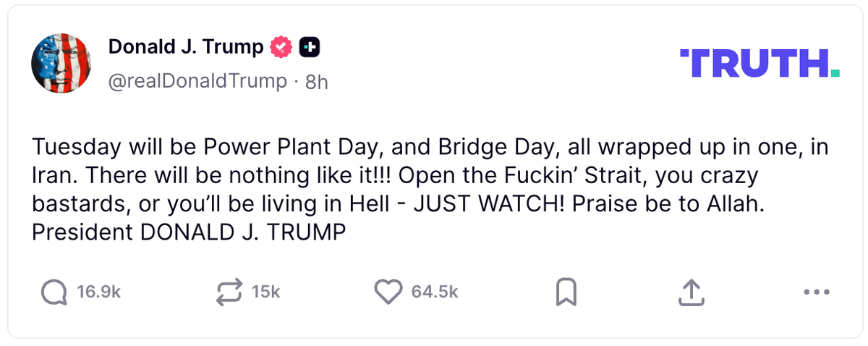Bookmark this post
The height and width of the screenshot is (346, 868).
[x=566, y=292]
